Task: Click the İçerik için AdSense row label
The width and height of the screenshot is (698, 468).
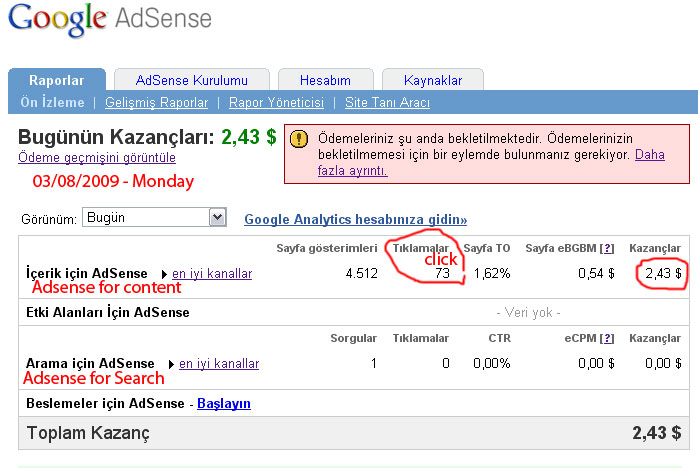Action: point(87,273)
